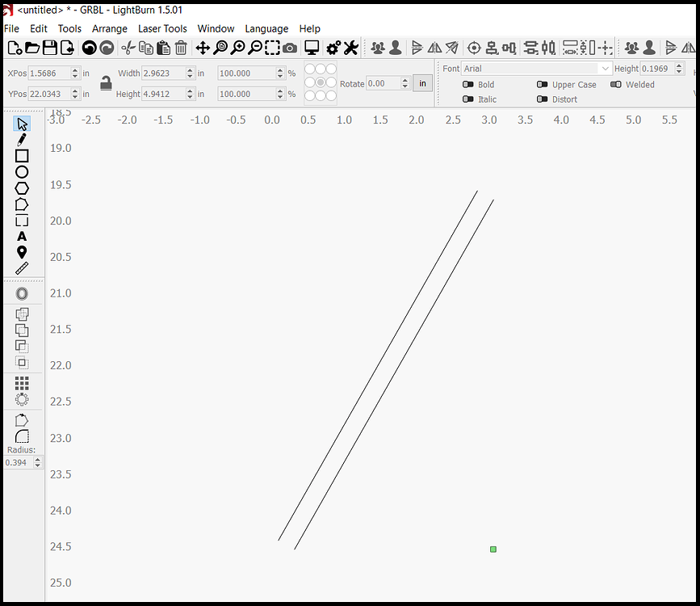700x606 pixels.
Task: Open the Laser Tools menu
Action: [x=162, y=28]
